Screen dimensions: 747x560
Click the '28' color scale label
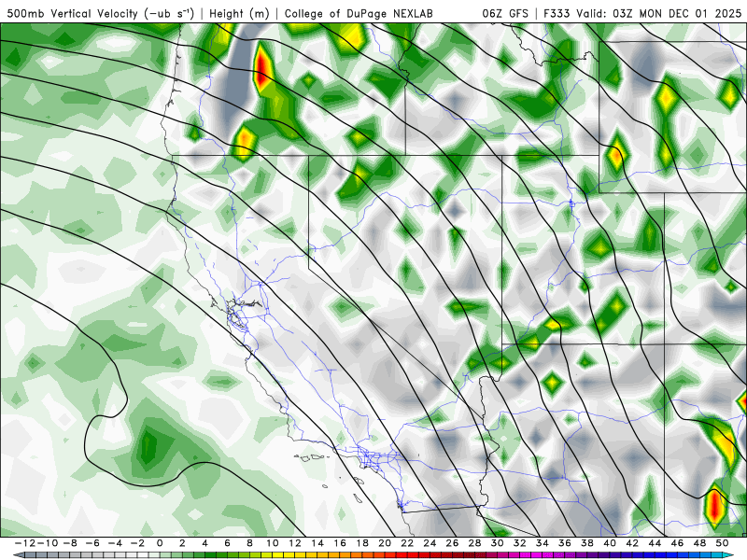point(474,543)
